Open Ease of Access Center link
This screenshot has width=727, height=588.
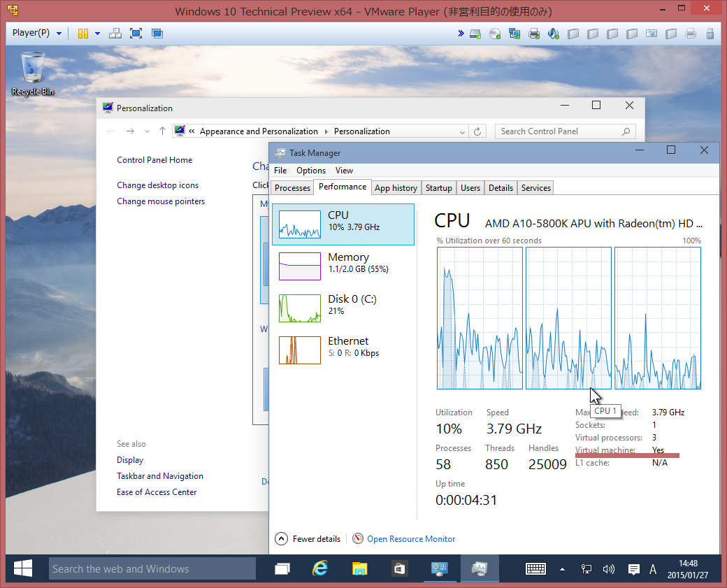coord(157,492)
